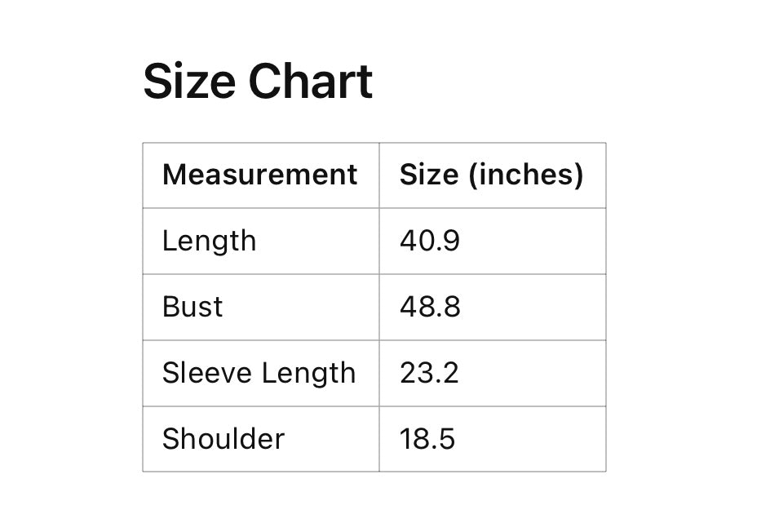Click the 23.2 sleeve length value
The width and height of the screenshot is (770, 532).
429,373
